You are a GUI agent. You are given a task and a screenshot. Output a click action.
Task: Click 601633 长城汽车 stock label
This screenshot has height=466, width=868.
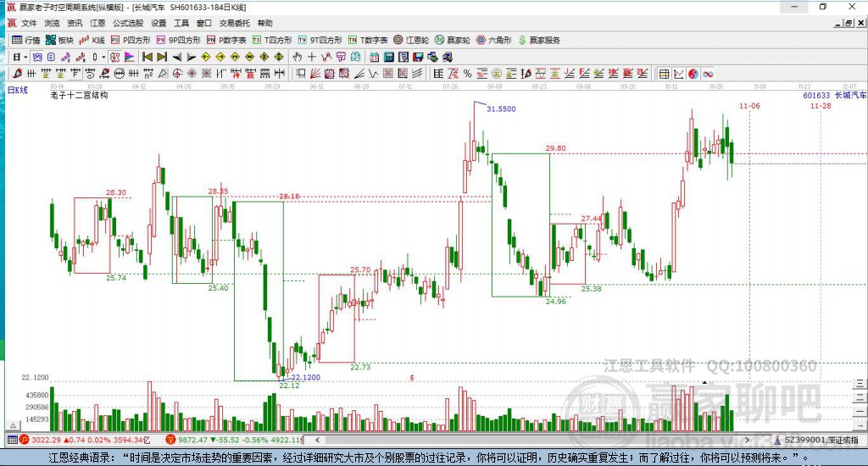(x=835, y=95)
